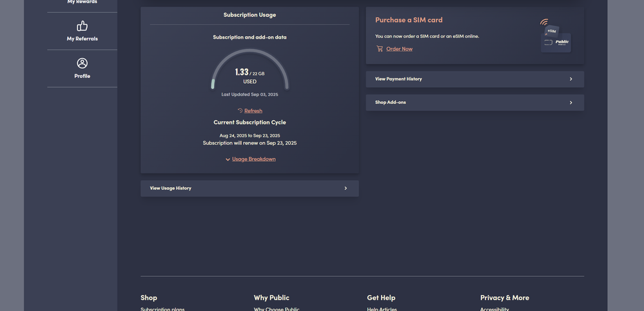Click the arrow on View Payment History
Screen dimensions: 644x311
point(571,79)
